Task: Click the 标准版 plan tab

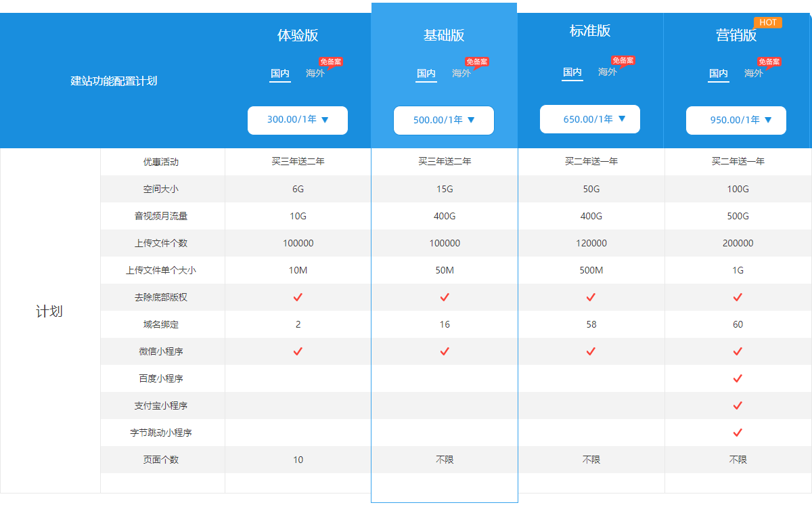Action: 589,30
